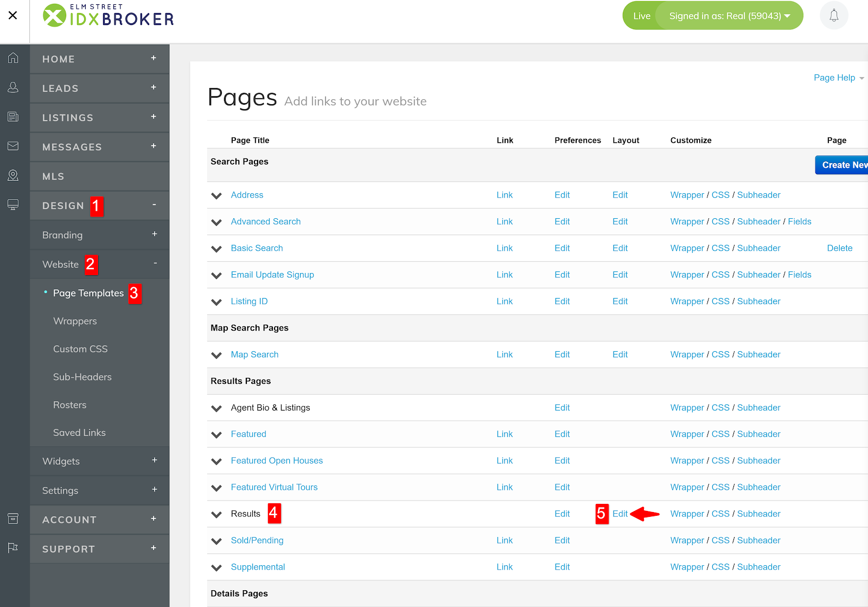Expand the MESSAGES menu plus icon
This screenshot has height=607, width=868.
[154, 146]
